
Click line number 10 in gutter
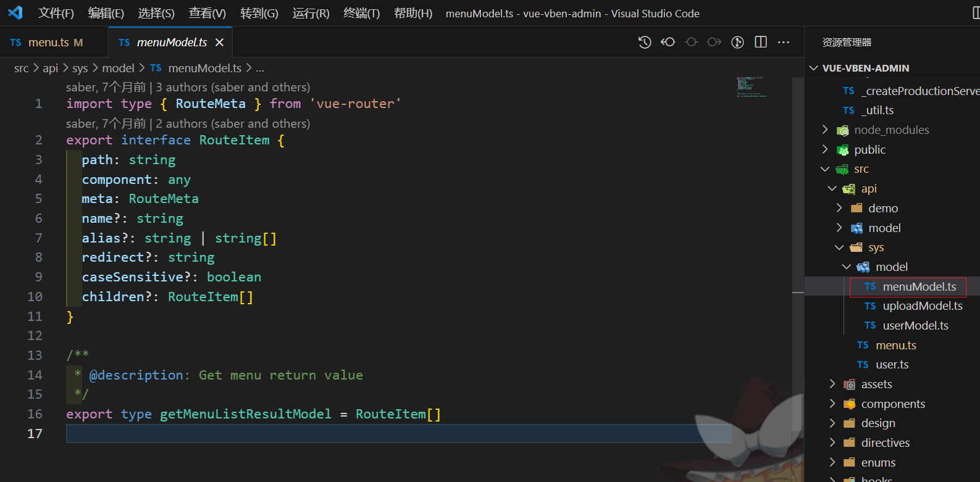[x=35, y=297]
